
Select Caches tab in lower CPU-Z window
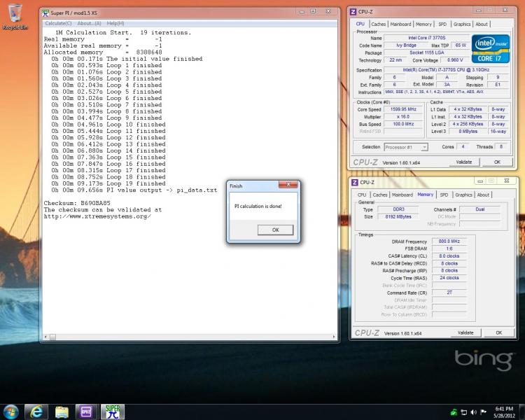click(x=380, y=195)
